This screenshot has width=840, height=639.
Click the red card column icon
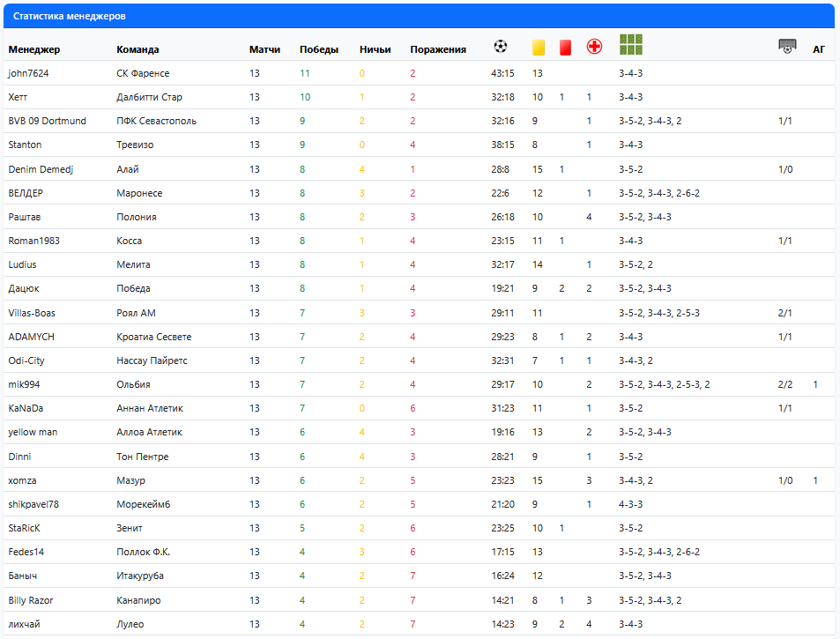(x=565, y=48)
